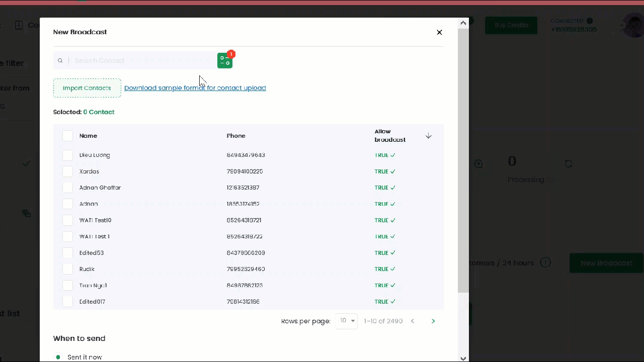Click the search magnifier icon
This screenshot has width=644, height=362.
point(60,61)
